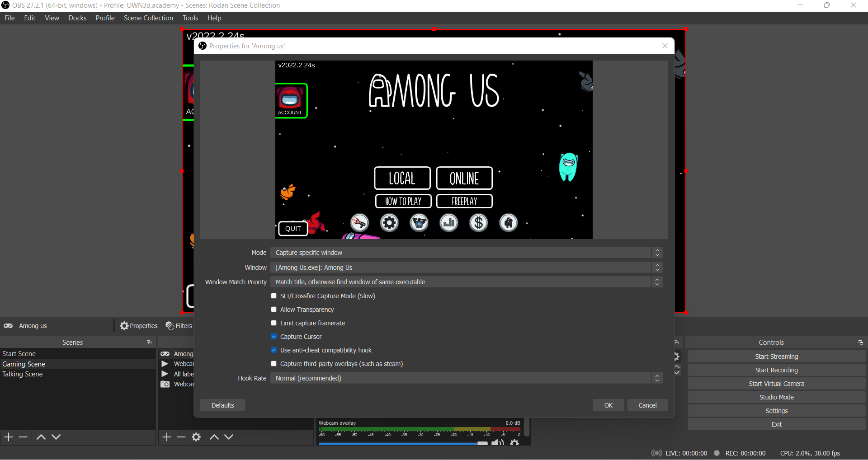The image size is (868, 460).
Task: Click the remove scene minus icon
Action: tap(23, 437)
